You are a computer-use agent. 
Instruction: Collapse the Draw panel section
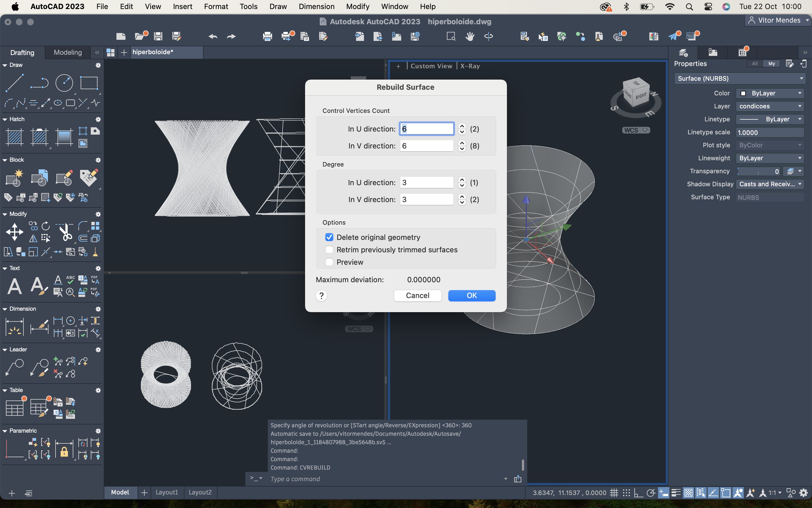5,65
